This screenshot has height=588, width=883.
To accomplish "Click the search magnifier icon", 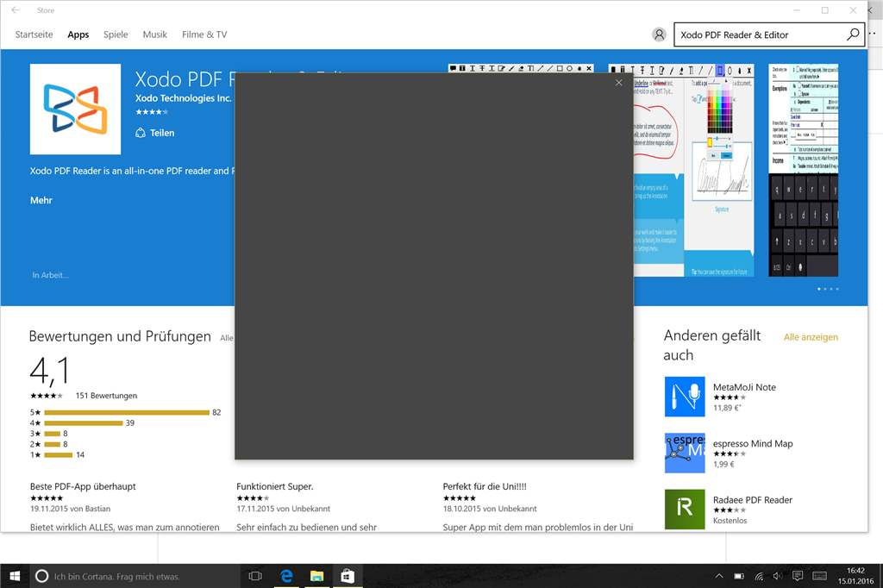I will pyautogui.click(x=853, y=34).
